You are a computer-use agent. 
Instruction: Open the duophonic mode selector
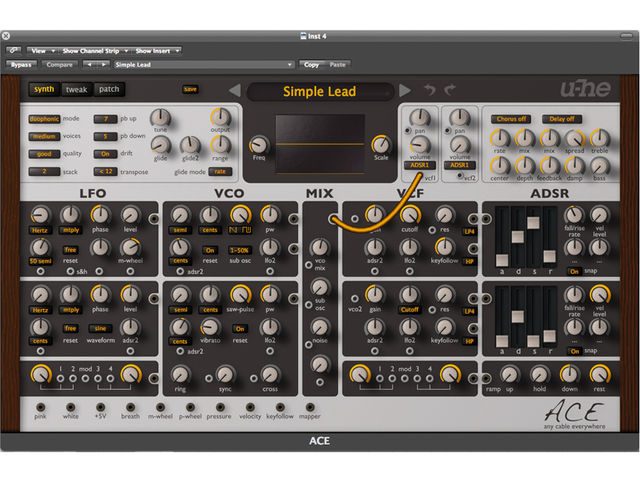tap(44, 119)
